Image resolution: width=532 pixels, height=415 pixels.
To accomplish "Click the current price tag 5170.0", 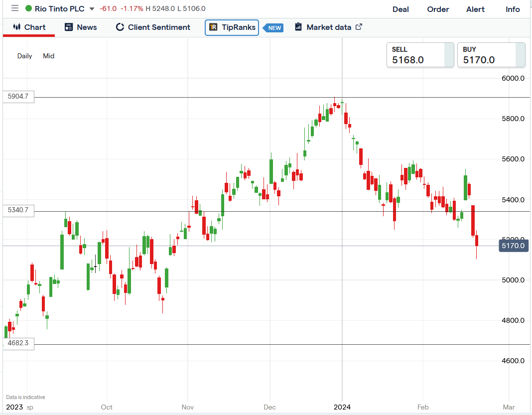I will 514,246.
